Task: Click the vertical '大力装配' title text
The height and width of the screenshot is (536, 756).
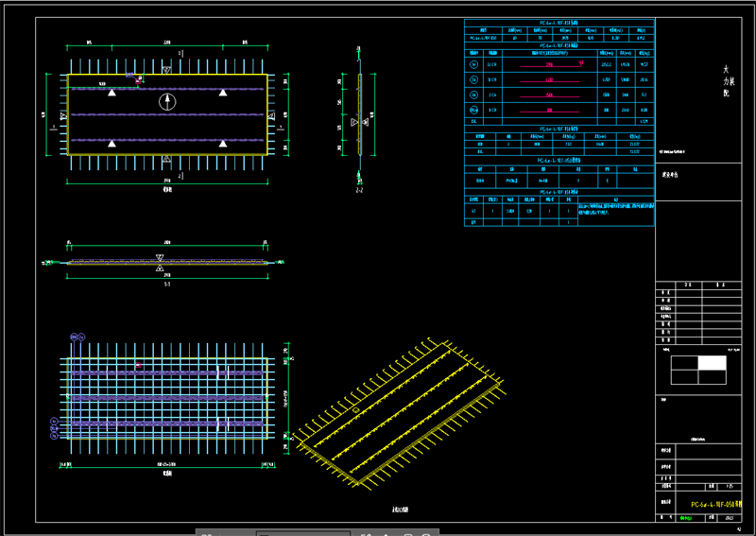Action: click(727, 81)
